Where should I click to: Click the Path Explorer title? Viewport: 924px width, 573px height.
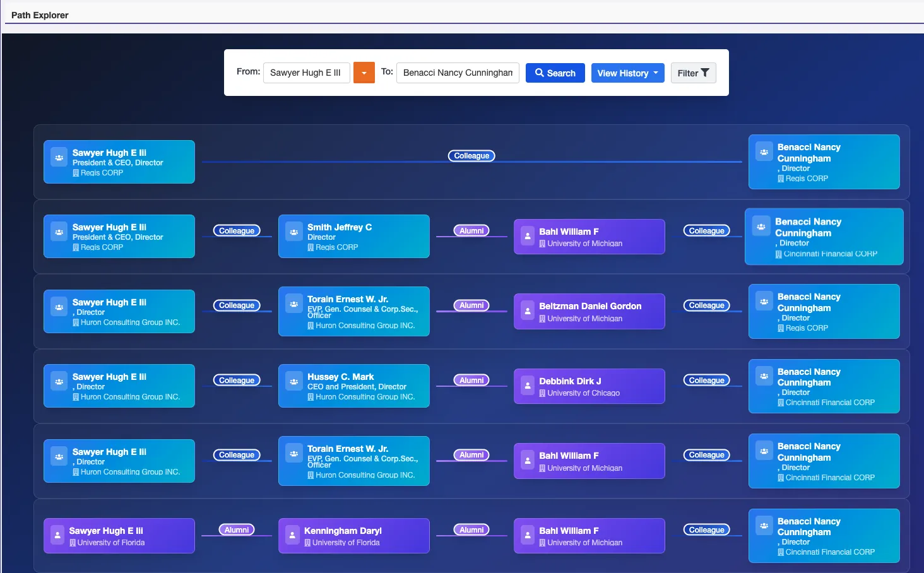pos(40,15)
